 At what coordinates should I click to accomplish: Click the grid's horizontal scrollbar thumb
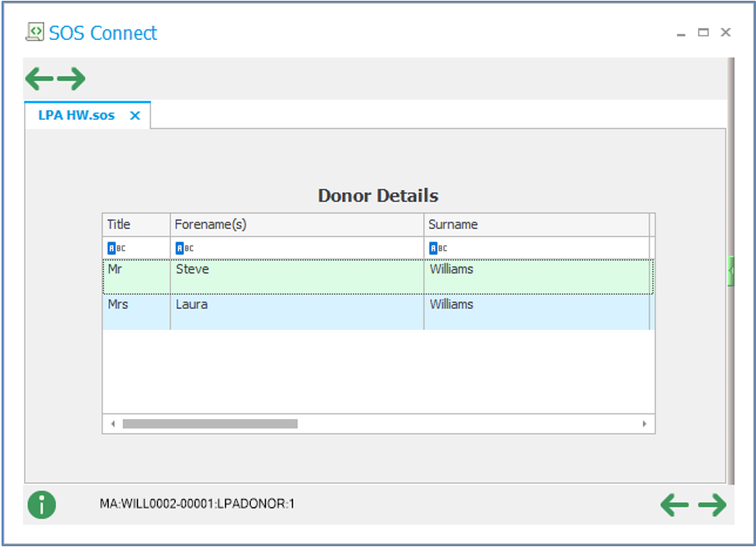click(210, 424)
